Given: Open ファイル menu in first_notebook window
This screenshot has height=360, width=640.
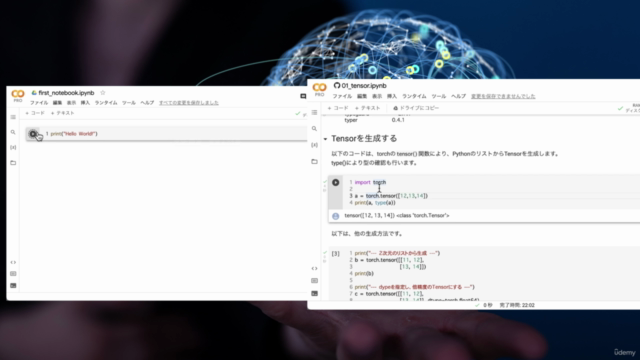Looking at the screenshot, I should [x=39, y=103].
